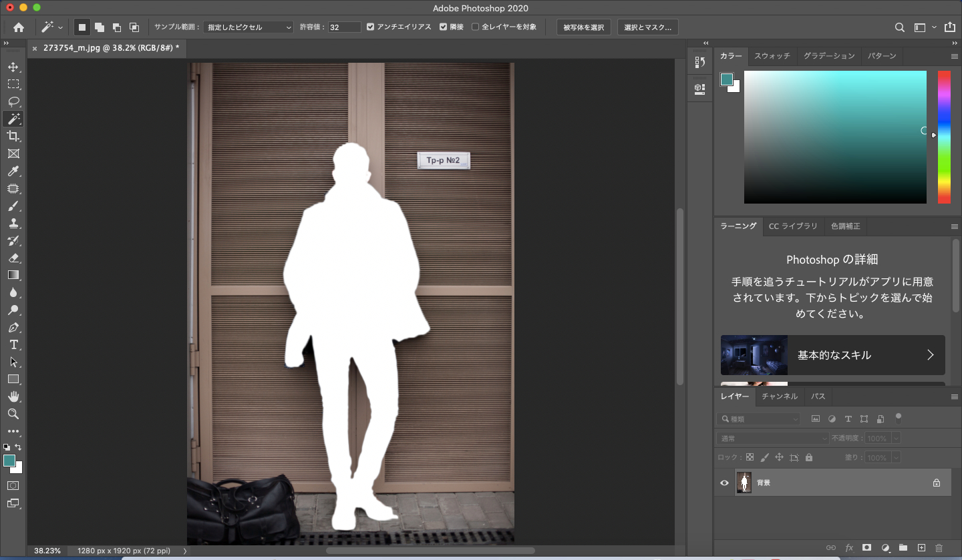Screen dimensions: 962x560
Task: Select the Move tool
Action: [13, 67]
